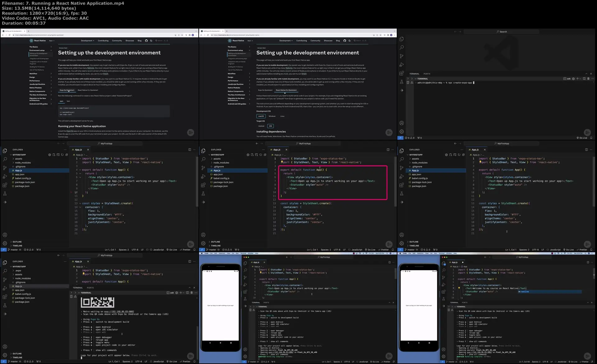This screenshot has height=364, width=597.
Task: Split editor in pink-highlight window
Action: click(388, 150)
